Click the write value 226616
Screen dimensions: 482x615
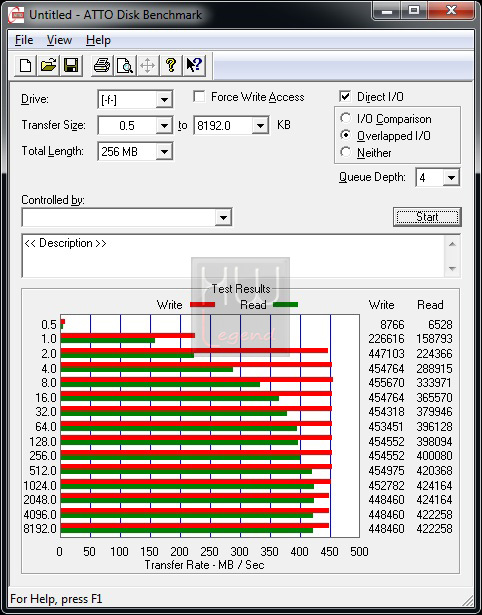coord(386,338)
